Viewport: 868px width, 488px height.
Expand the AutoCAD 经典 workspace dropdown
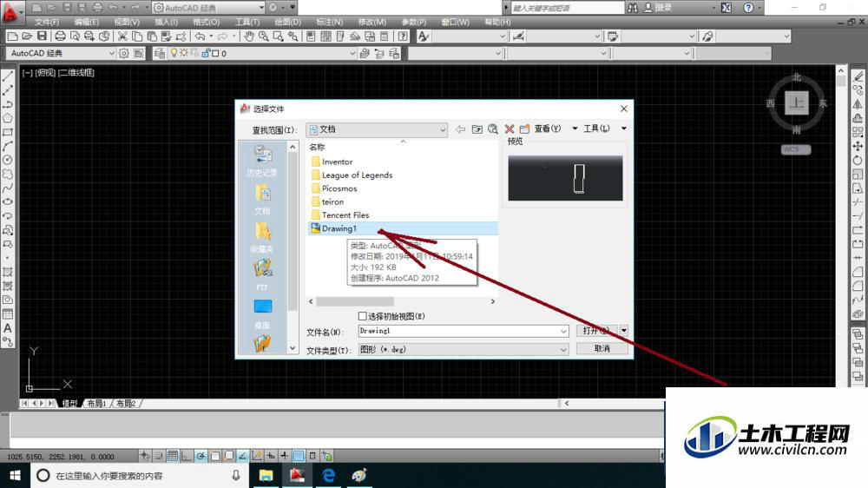(111, 53)
